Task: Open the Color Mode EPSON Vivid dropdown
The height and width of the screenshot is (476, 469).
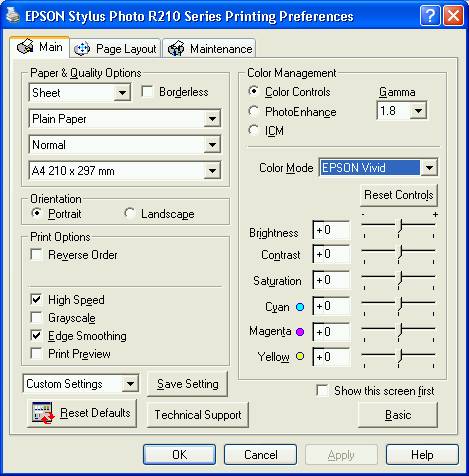Action: point(378,168)
